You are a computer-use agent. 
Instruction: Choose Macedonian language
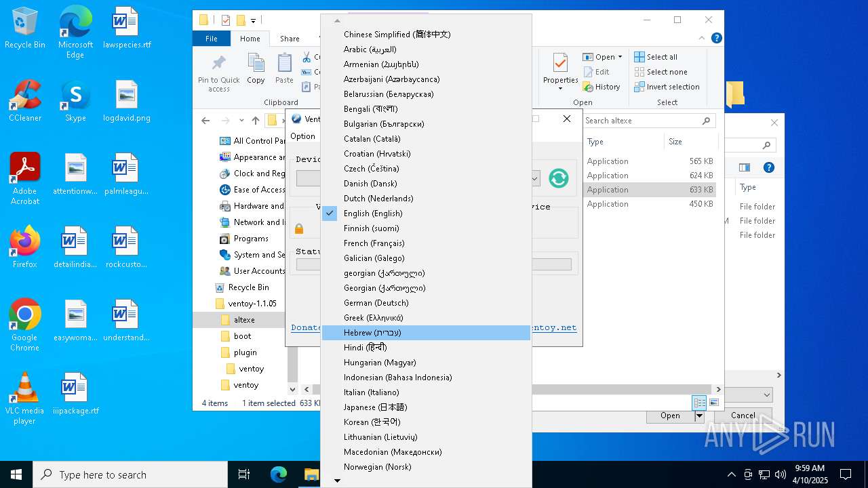click(426, 452)
